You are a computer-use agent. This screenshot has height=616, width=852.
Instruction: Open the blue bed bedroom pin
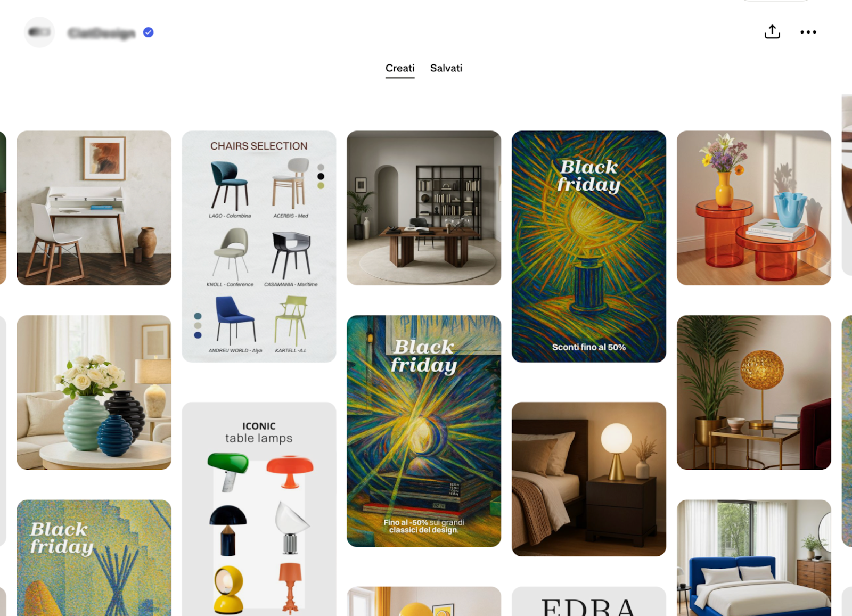pyautogui.click(x=754, y=558)
